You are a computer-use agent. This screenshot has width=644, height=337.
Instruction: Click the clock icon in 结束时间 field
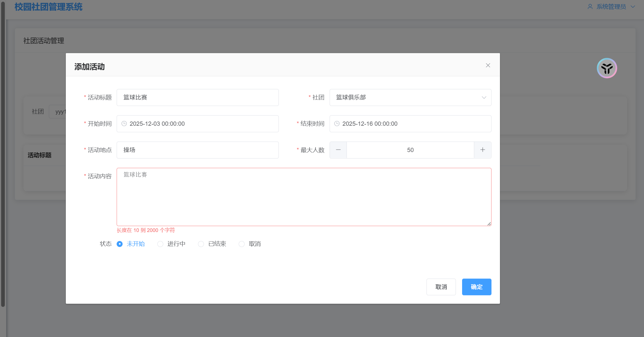coord(337,124)
